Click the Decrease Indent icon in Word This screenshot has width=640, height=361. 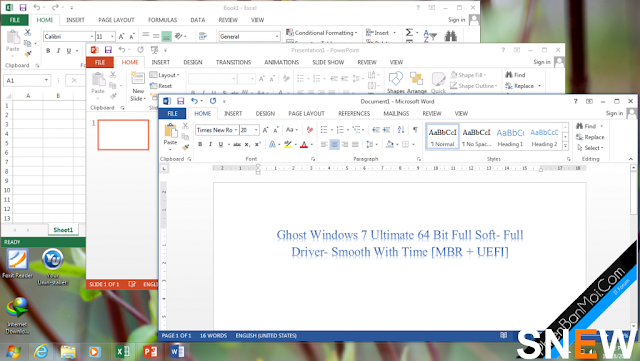[x=376, y=130]
